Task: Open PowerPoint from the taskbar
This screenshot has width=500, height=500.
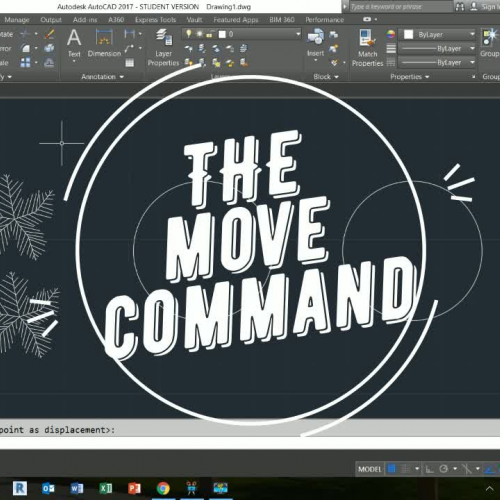Action: pos(134,488)
